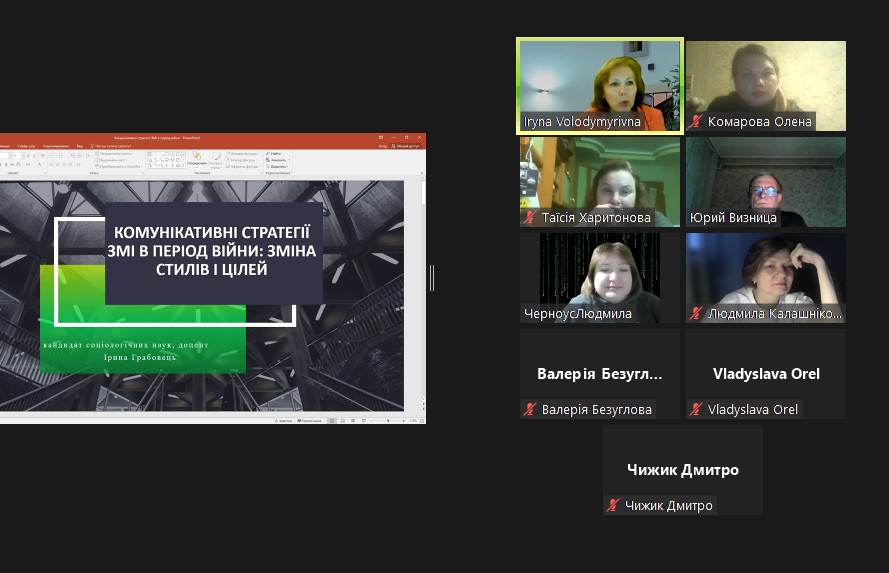Click muted mic icon for Людмила Калашнікова
This screenshot has width=889, height=573.
point(696,314)
